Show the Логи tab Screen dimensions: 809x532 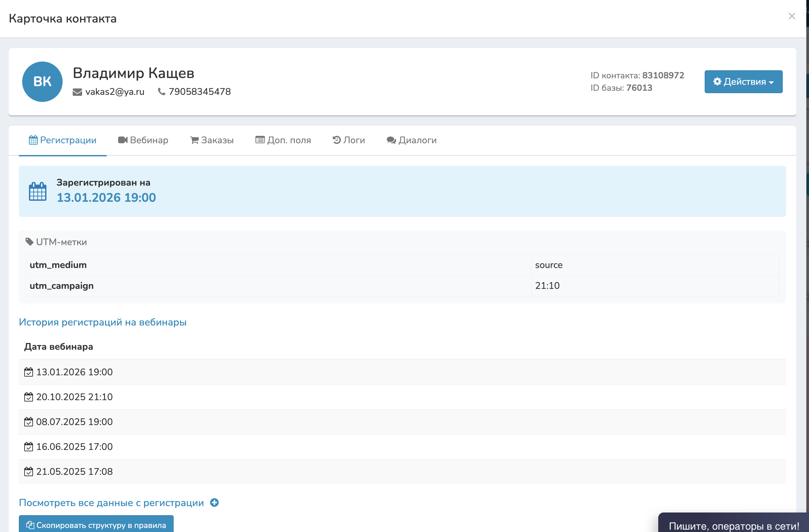tap(349, 140)
